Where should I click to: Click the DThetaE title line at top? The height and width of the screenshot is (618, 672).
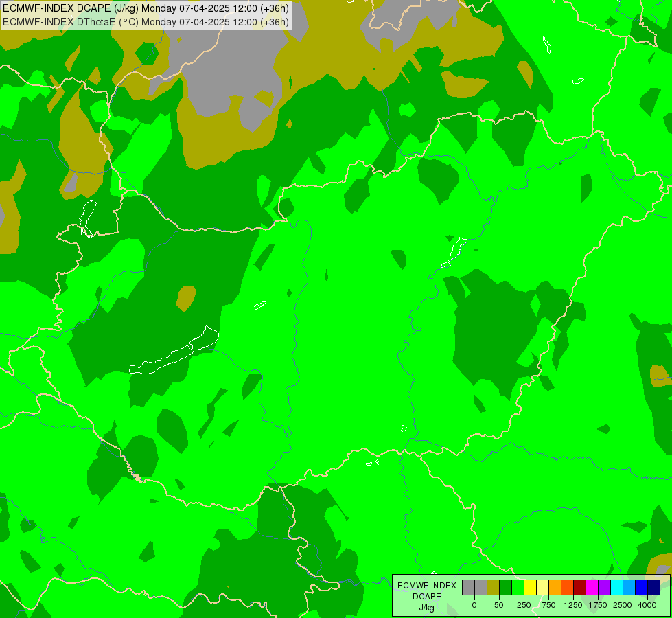[146, 22]
